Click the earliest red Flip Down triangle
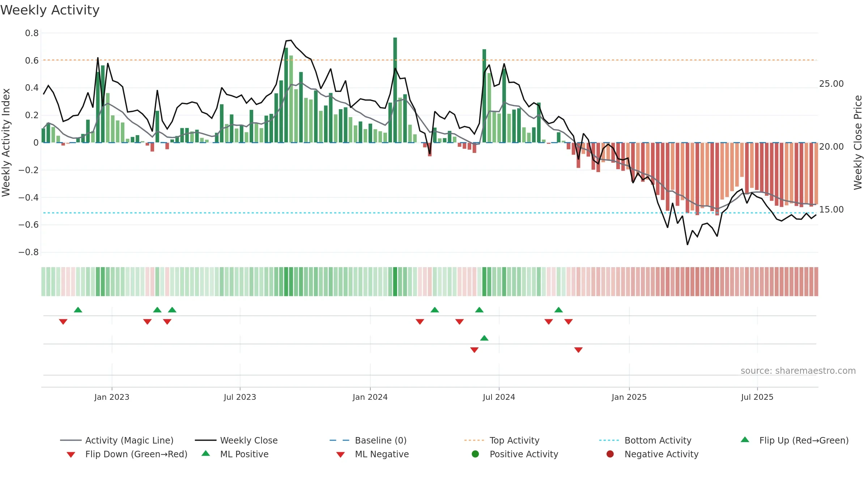This screenshot has width=868, height=488. click(x=63, y=321)
